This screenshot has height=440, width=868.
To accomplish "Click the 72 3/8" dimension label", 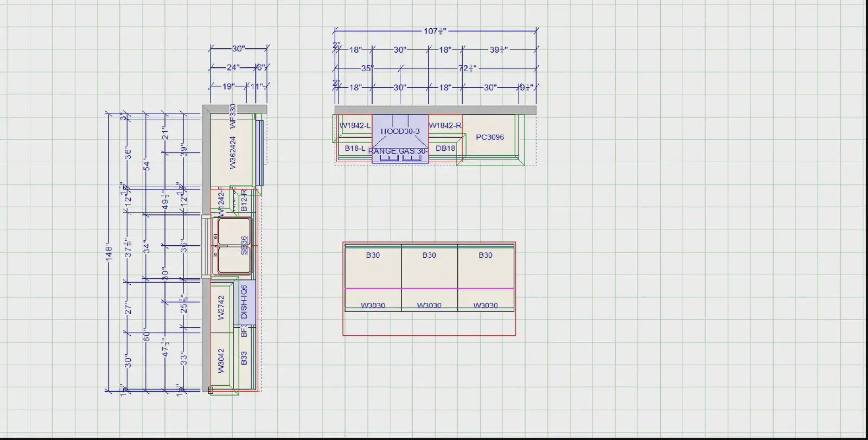I will coord(467,68).
